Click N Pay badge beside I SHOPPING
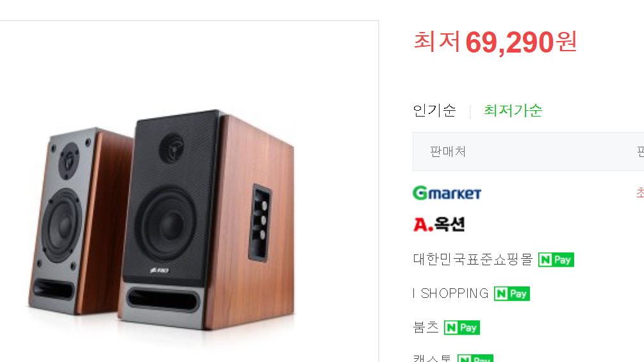This screenshot has width=644, height=362. click(512, 294)
